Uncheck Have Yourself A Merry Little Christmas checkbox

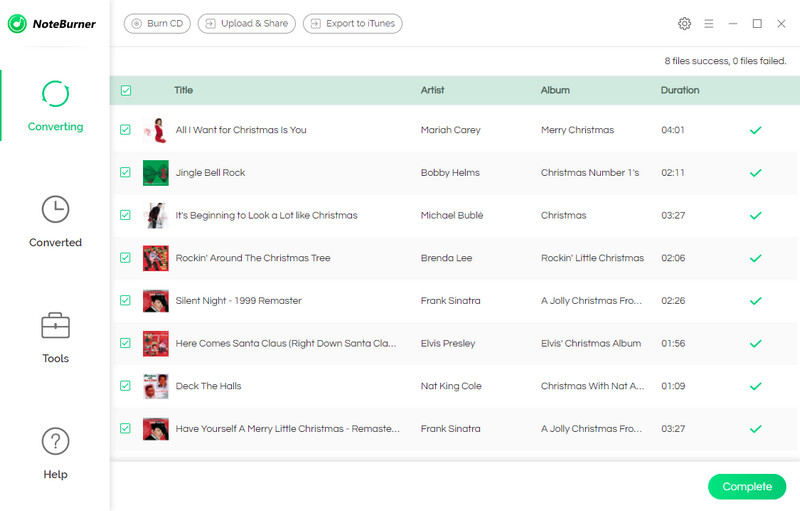(125, 428)
